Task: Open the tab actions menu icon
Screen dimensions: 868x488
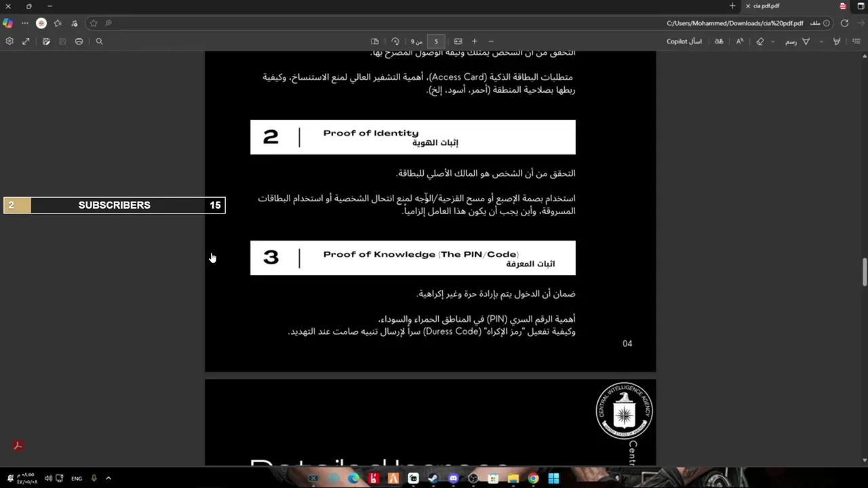Action: (861, 6)
